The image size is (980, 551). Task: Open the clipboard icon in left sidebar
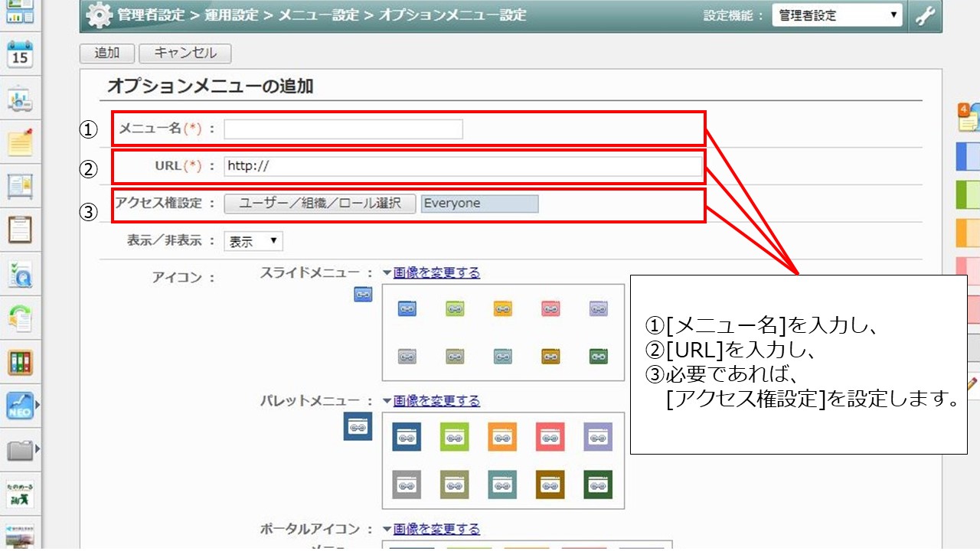(21, 229)
